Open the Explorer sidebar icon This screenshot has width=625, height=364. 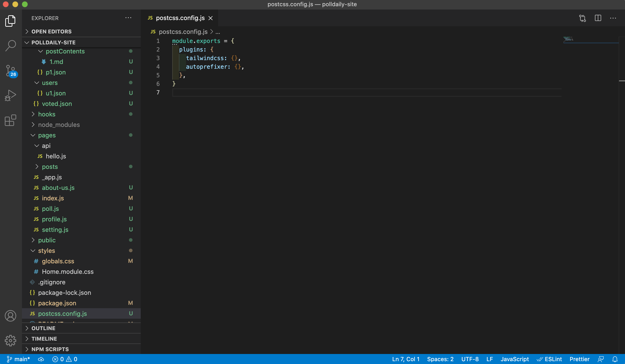pos(10,21)
